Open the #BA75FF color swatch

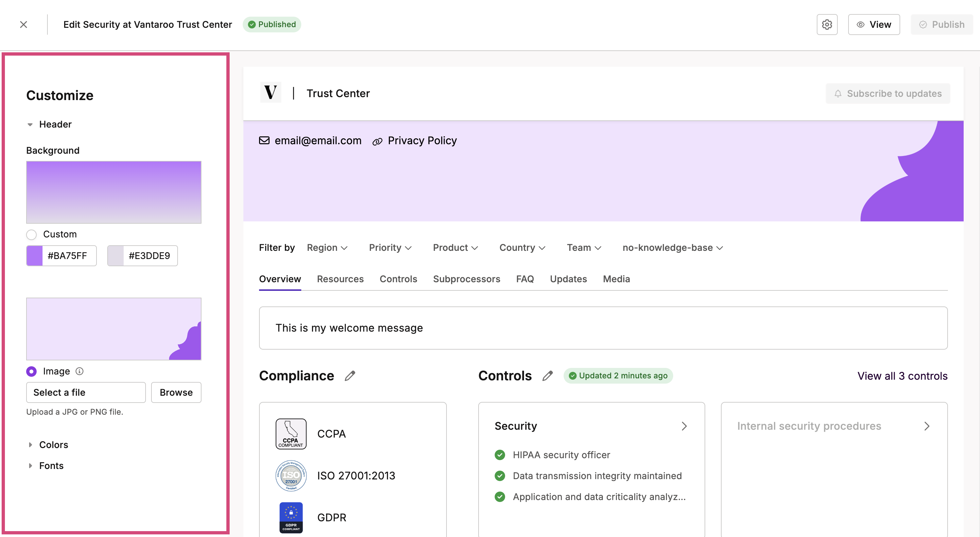pos(35,255)
